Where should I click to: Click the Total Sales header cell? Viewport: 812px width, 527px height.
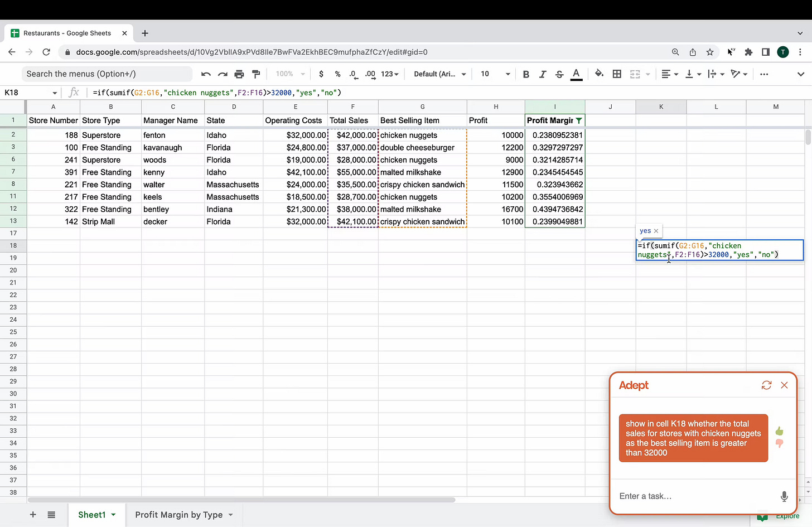click(353, 120)
